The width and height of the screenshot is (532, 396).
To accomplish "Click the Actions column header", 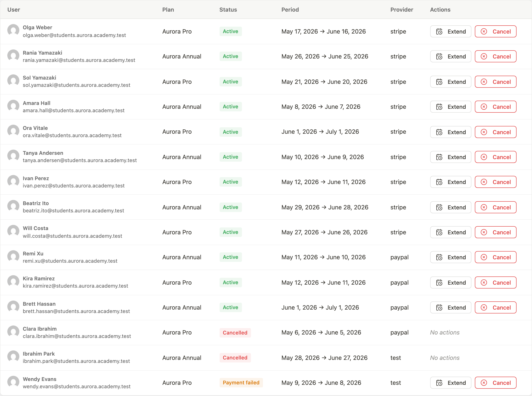I will pos(440,10).
